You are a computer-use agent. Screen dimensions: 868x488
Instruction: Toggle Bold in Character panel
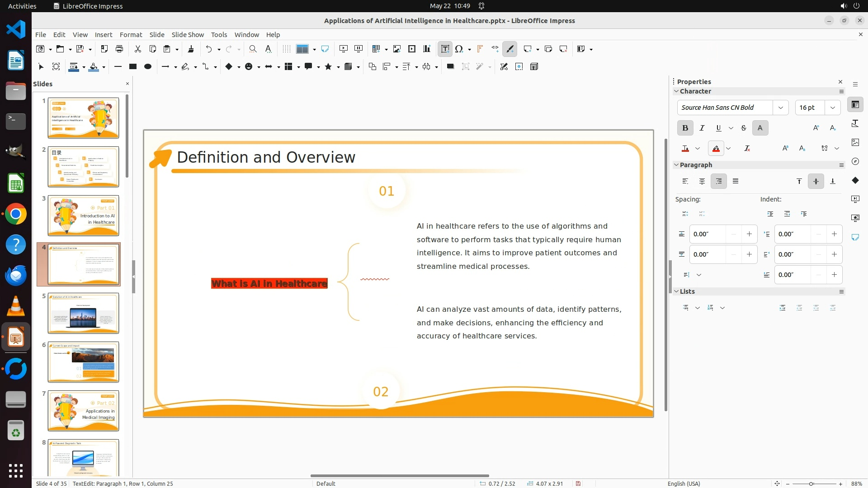(685, 128)
